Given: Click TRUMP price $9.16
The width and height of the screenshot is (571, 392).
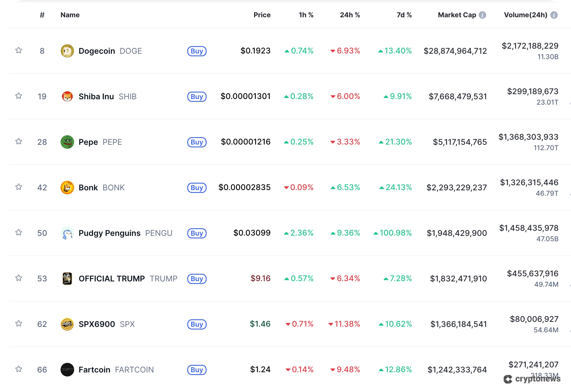Looking at the screenshot, I should click(261, 278).
